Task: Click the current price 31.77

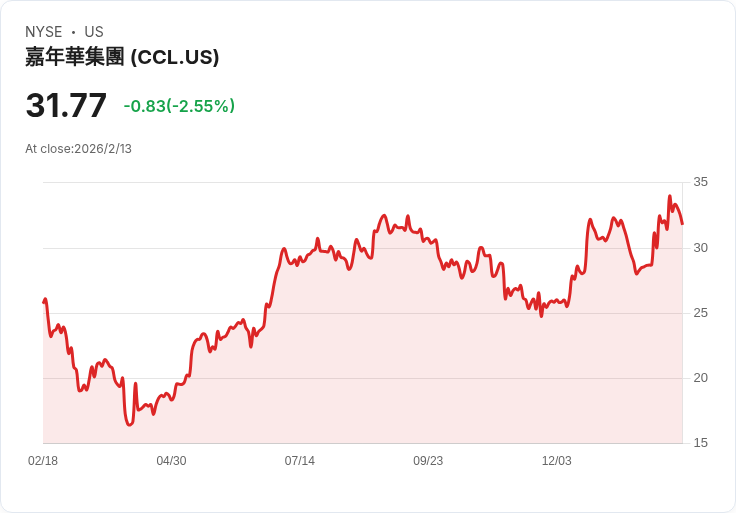Action: 66,105
